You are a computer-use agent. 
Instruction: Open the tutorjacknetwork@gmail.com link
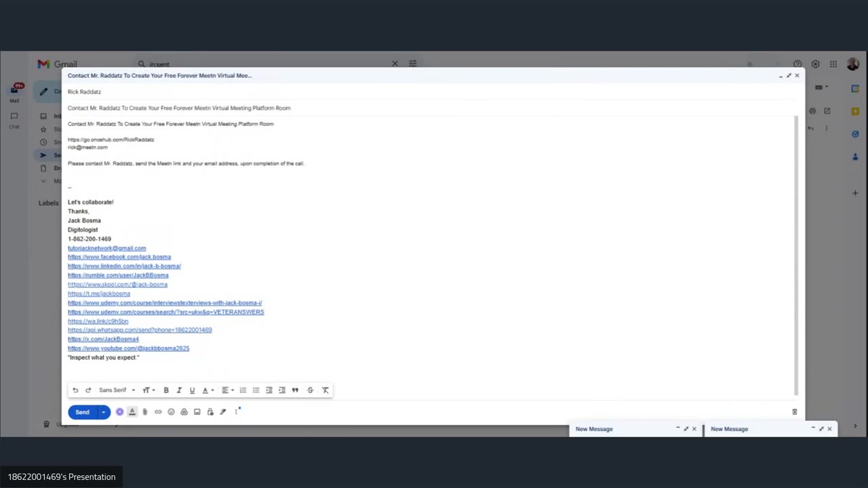(x=106, y=248)
